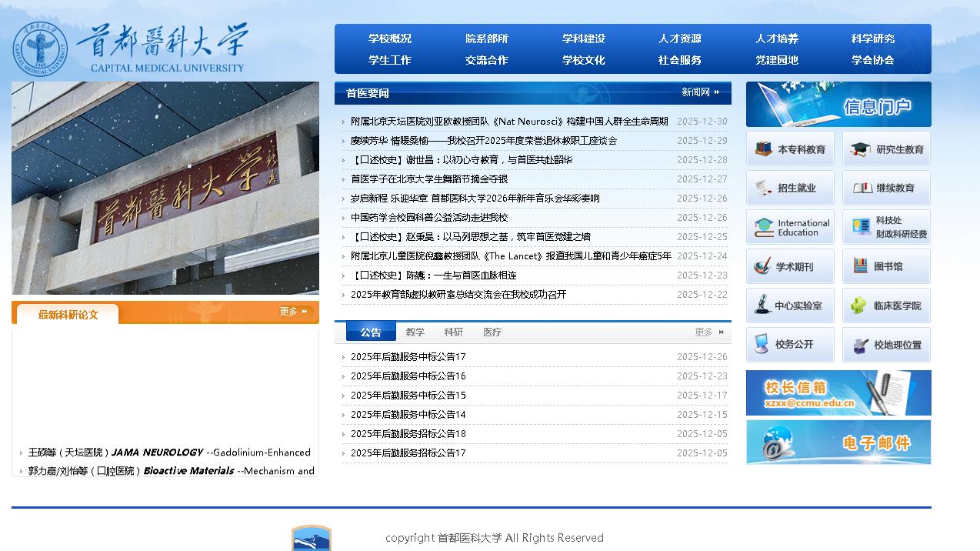Click the 学术期刊 icon

(790, 265)
